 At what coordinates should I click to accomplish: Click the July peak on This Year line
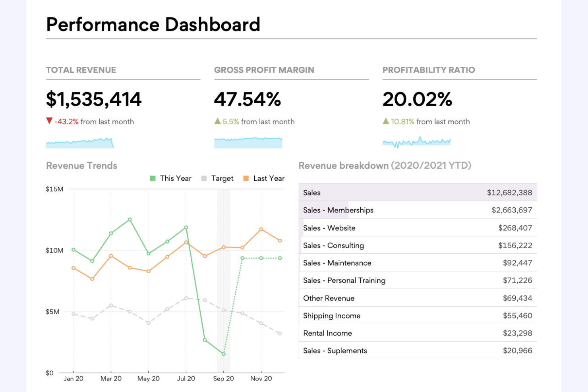[186, 228]
